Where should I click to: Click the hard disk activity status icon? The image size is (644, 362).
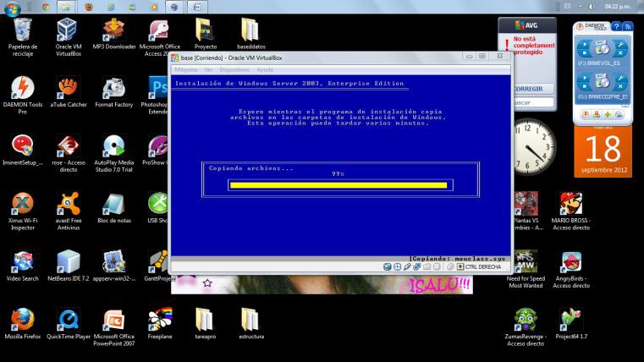388,266
